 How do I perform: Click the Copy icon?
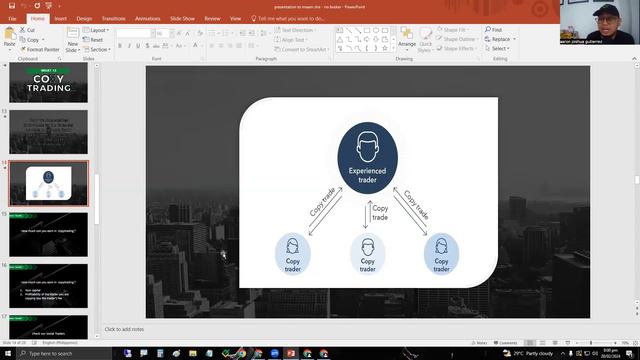click(23, 40)
